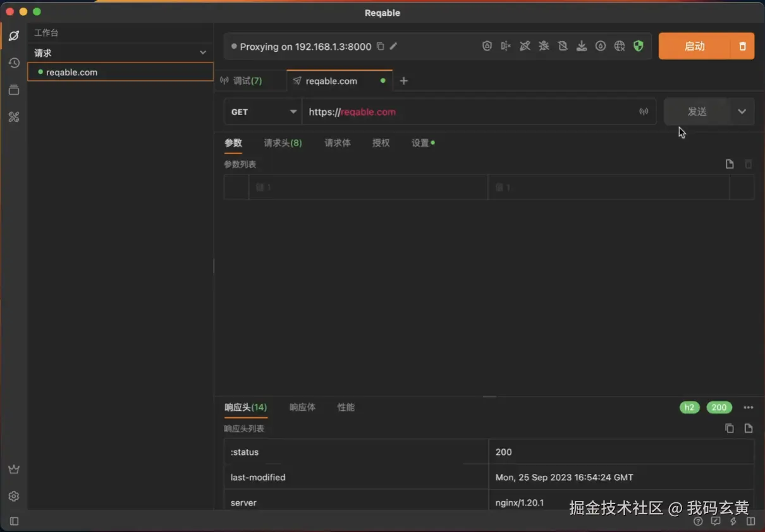Click the droplet circle toolbar icon
The width and height of the screenshot is (765, 532).
click(x=601, y=46)
